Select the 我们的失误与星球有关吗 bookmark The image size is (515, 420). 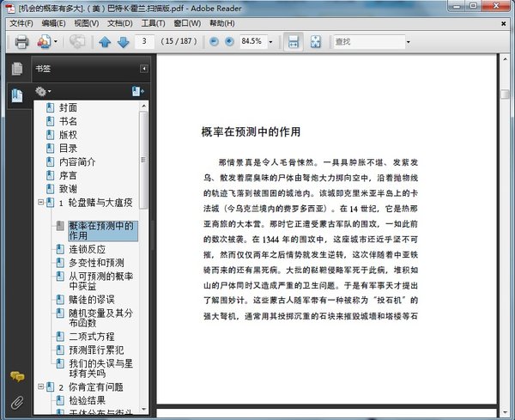(100, 368)
